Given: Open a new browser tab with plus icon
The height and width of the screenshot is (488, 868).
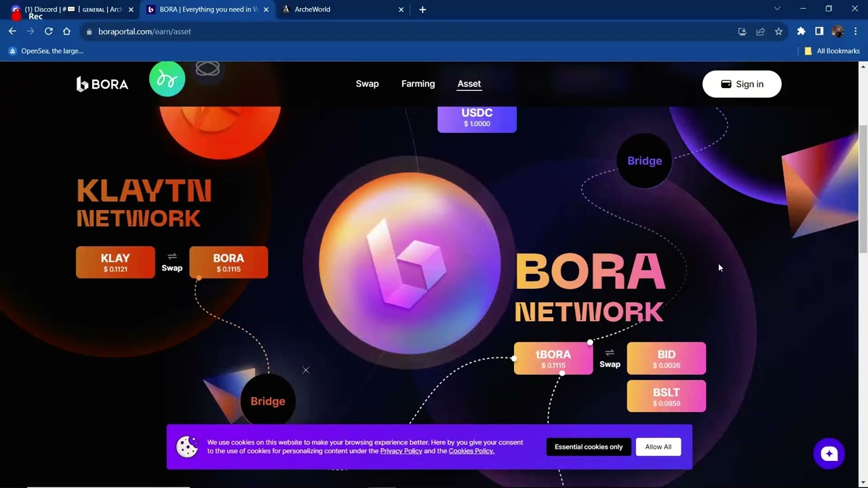Looking at the screenshot, I should [x=422, y=9].
